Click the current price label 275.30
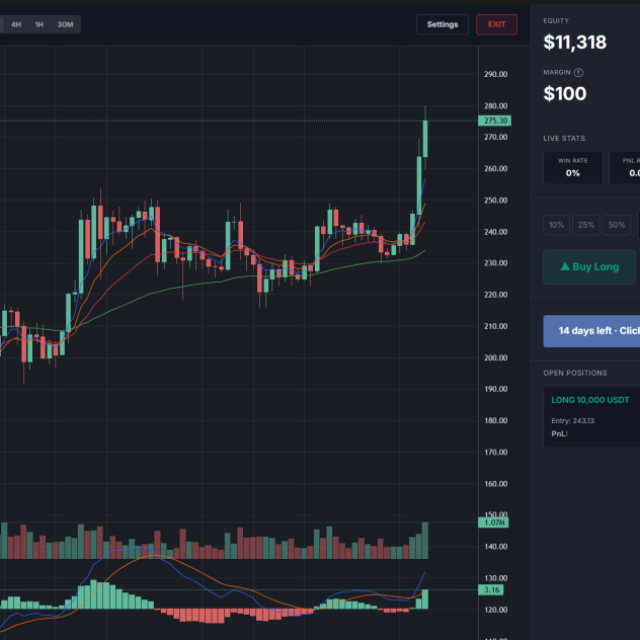This screenshot has height=640, width=640. click(495, 121)
